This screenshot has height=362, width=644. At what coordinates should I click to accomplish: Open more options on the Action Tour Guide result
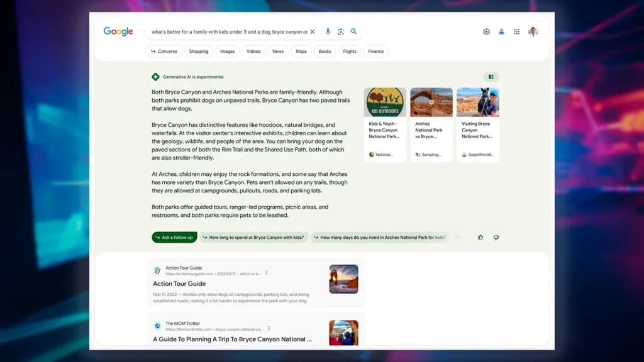[x=267, y=273]
